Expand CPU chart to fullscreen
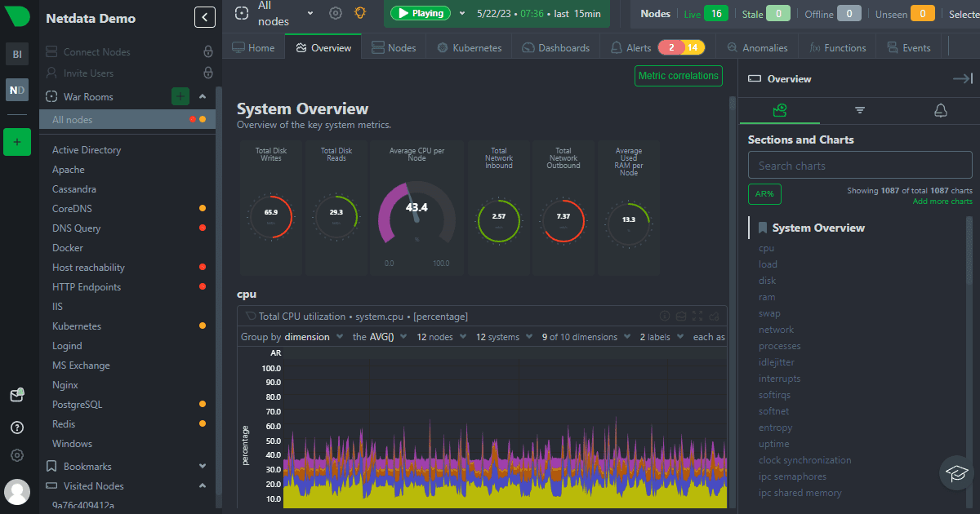 [697, 317]
